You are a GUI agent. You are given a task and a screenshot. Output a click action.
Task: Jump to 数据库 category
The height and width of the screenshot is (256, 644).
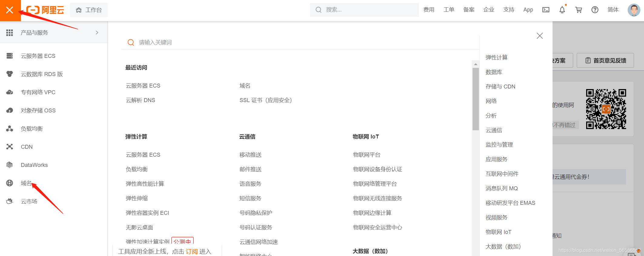[x=494, y=72]
